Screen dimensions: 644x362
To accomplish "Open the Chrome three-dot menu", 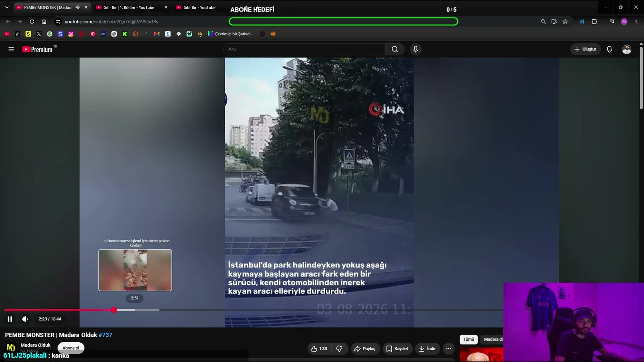I will tap(637, 22).
